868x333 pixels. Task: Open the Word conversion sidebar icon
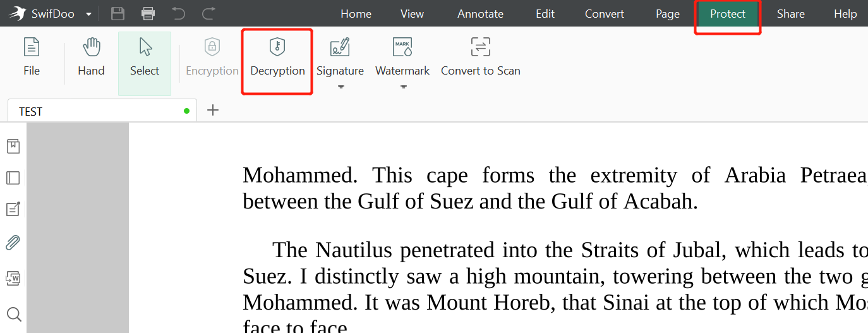(x=13, y=278)
